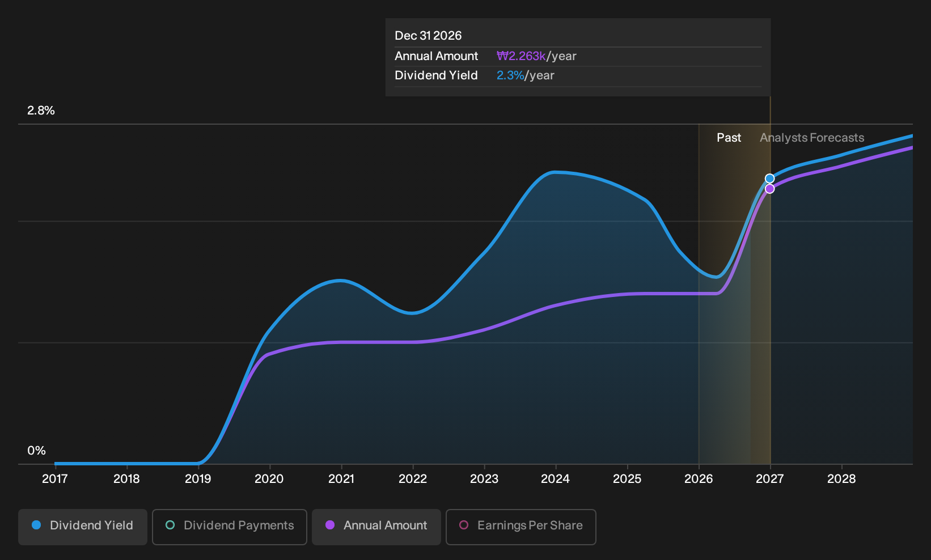The image size is (931, 560).
Task: Toggle the Annual Amount series
Action: (x=376, y=527)
